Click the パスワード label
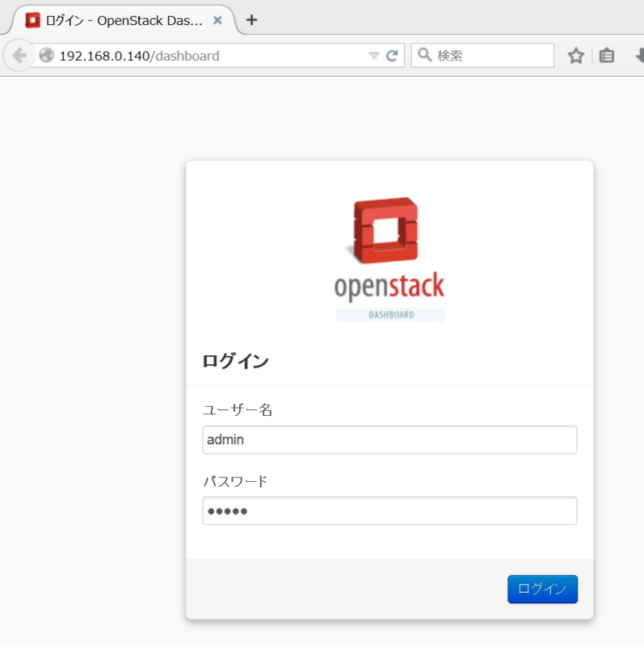 click(x=235, y=480)
